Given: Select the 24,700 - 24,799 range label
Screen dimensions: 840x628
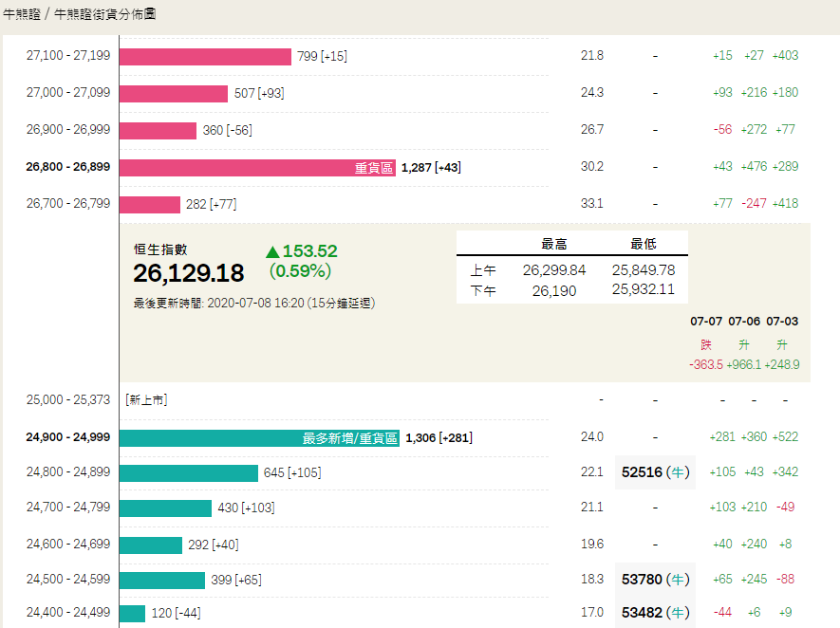Looking at the screenshot, I should tap(68, 507).
